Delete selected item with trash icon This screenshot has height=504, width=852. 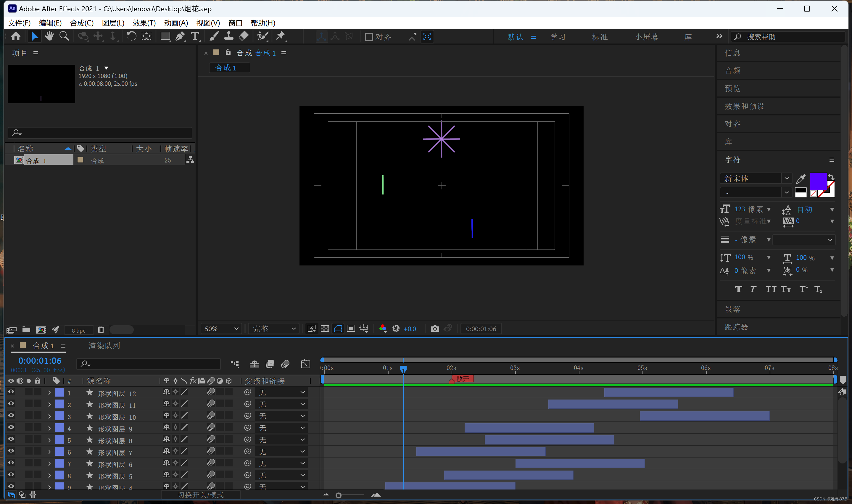(x=101, y=330)
